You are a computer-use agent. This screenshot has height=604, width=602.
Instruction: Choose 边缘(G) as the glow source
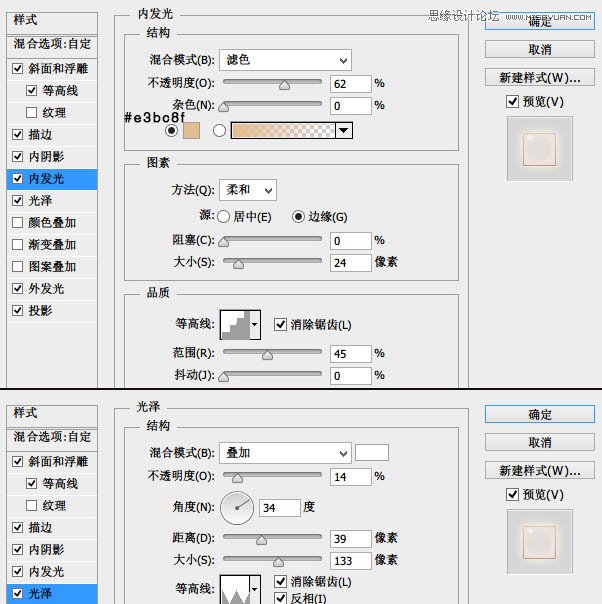pos(298,217)
